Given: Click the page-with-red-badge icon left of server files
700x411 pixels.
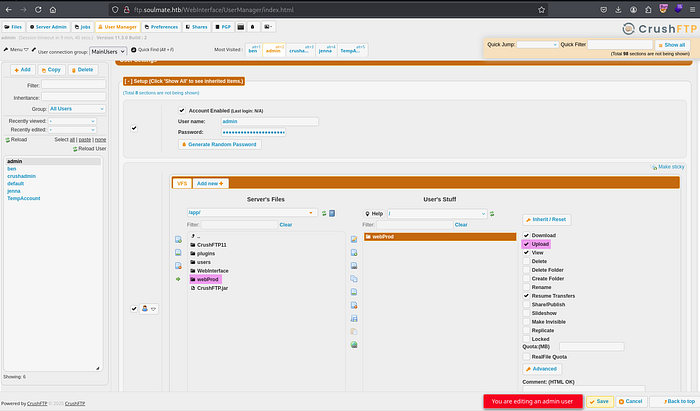Looking at the screenshot, I should coord(178,266).
